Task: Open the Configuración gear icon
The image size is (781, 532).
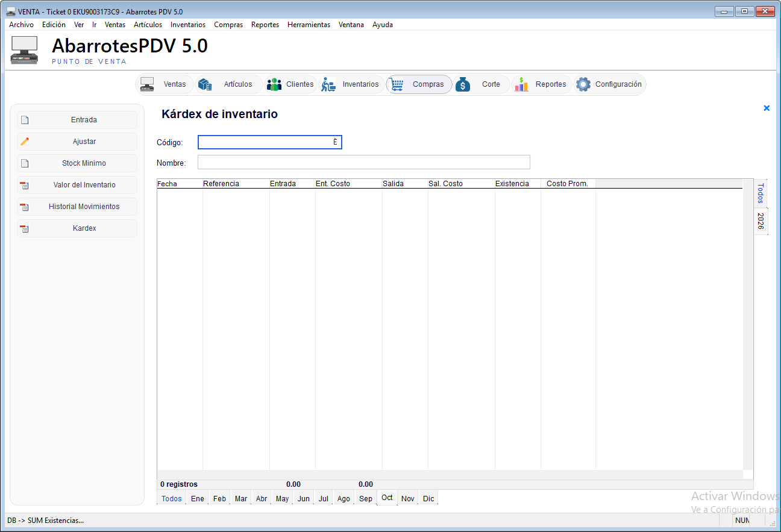Action: click(583, 84)
